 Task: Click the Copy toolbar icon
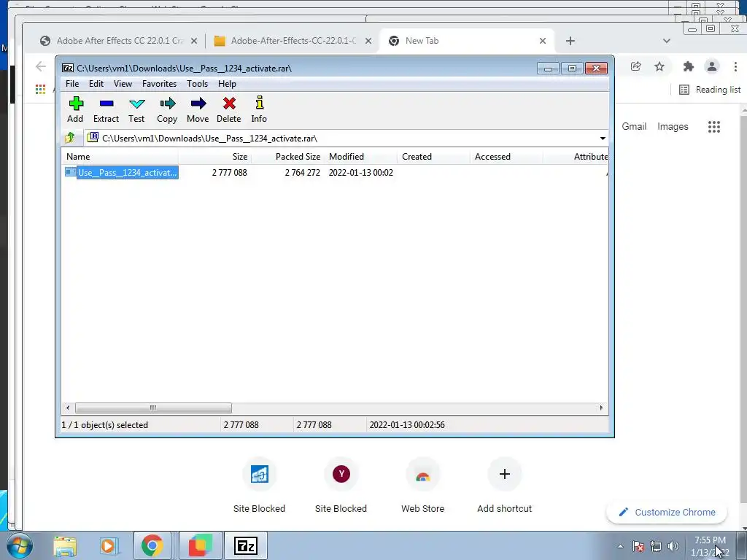coord(167,109)
